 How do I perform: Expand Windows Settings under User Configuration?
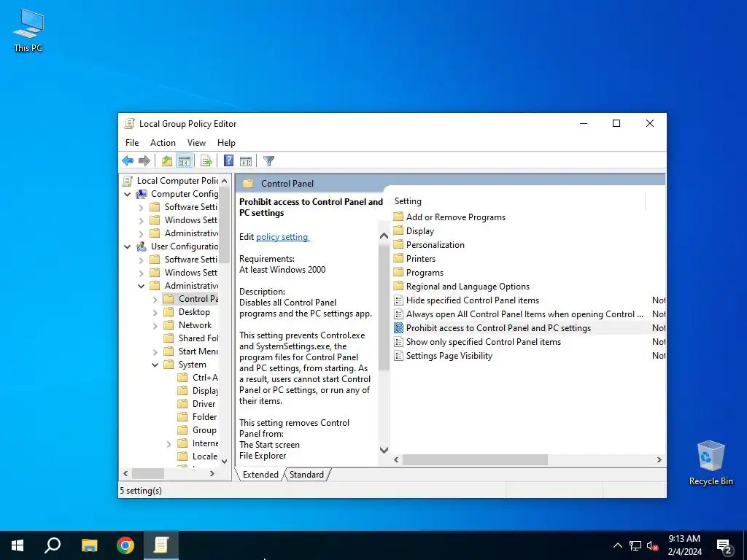pos(141,273)
